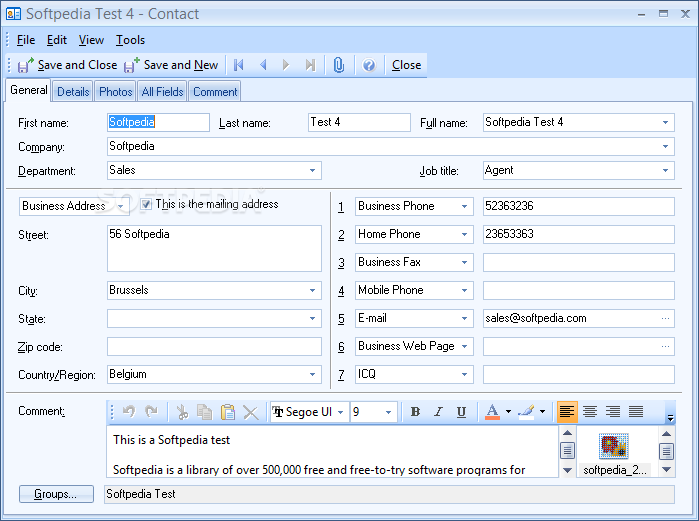Open the Business Phone type dropdown
The height and width of the screenshot is (521, 699).
point(464,206)
